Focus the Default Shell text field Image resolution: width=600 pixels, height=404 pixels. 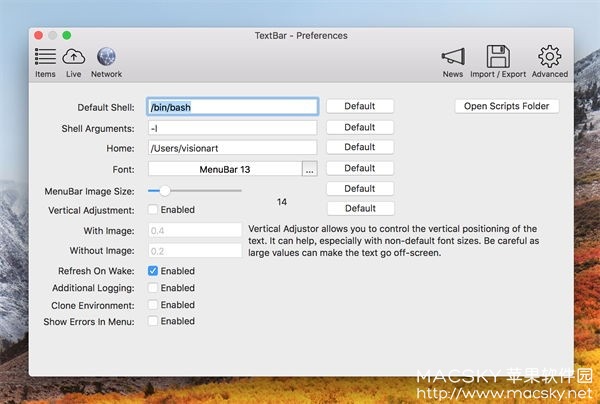coord(232,107)
